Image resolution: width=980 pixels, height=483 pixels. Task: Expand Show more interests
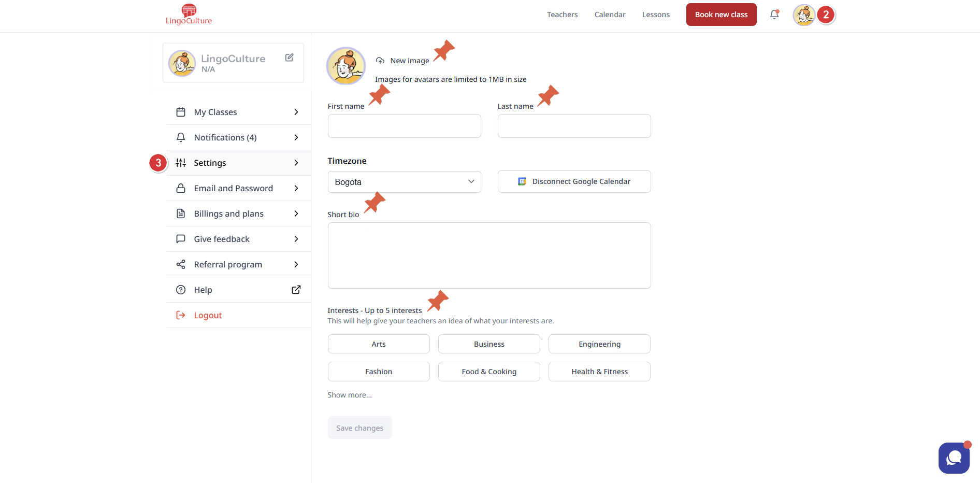coord(350,395)
